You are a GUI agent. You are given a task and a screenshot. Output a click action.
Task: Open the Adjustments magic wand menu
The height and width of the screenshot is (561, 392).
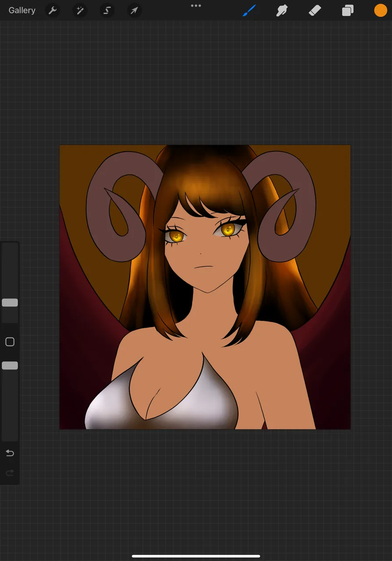(x=80, y=11)
